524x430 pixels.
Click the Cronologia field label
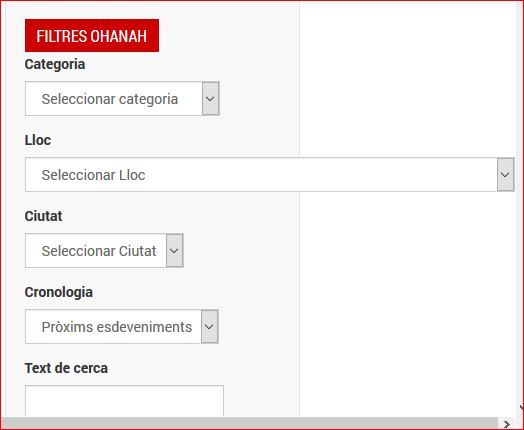tap(59, 292)
